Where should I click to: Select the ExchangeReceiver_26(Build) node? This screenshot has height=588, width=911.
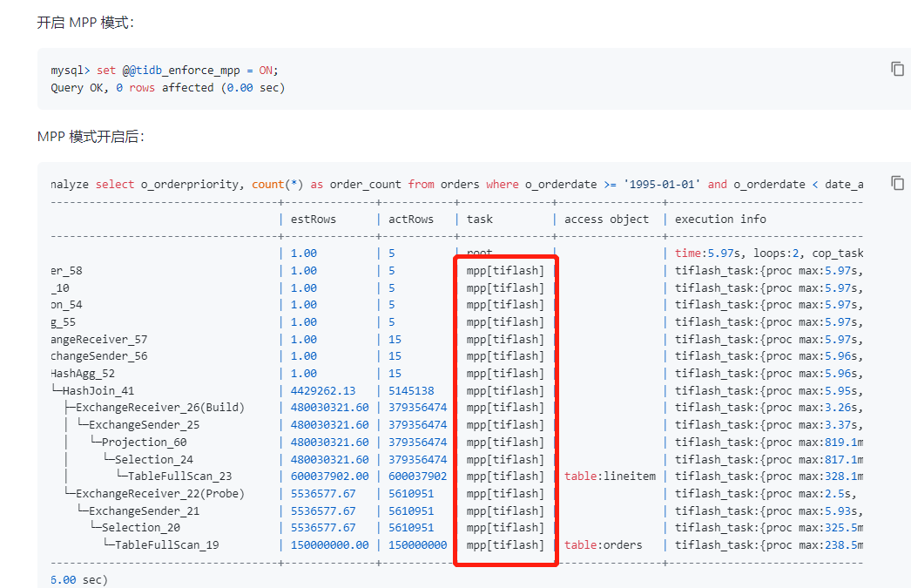point(160,408)
